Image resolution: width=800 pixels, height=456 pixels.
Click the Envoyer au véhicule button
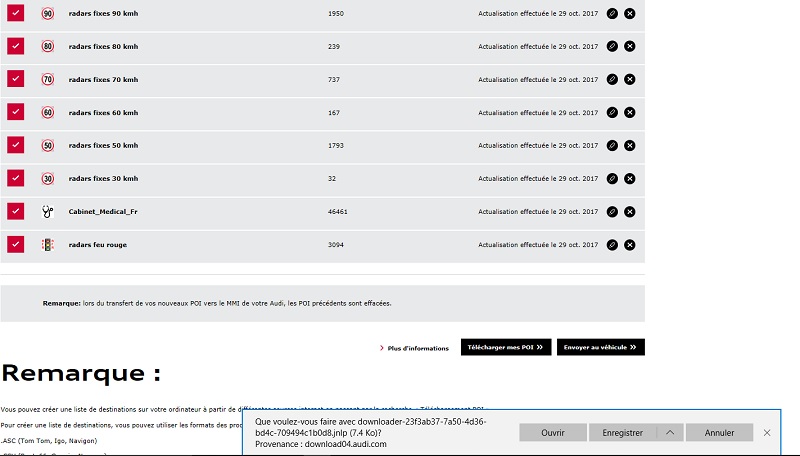click(600, 347)
